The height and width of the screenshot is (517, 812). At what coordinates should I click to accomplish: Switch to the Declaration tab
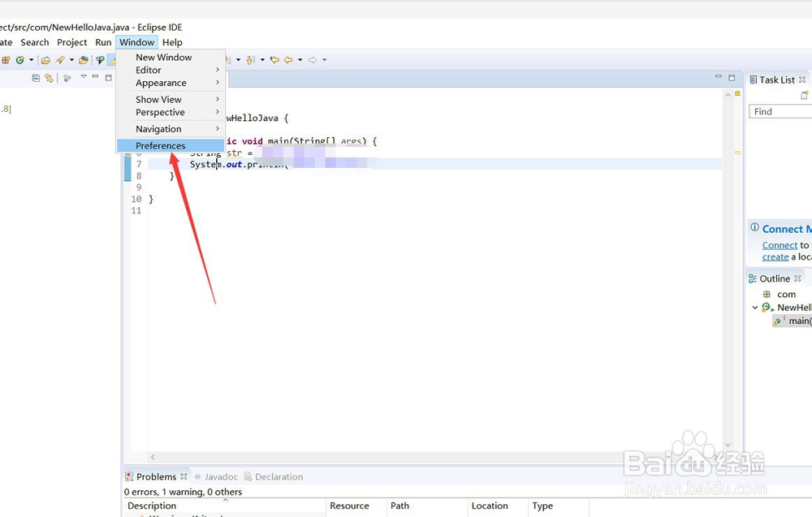tap(274, 476)
